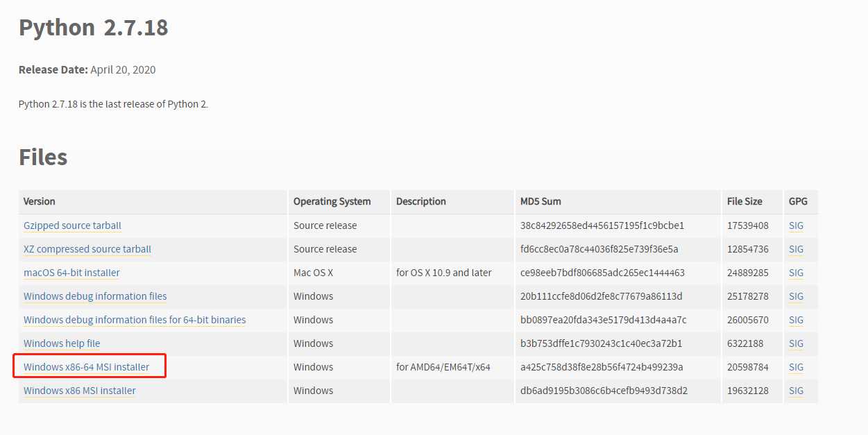Click the Windows x86 MSI installer link
This screenshot has height=435, width=868.
pos(80,391)
